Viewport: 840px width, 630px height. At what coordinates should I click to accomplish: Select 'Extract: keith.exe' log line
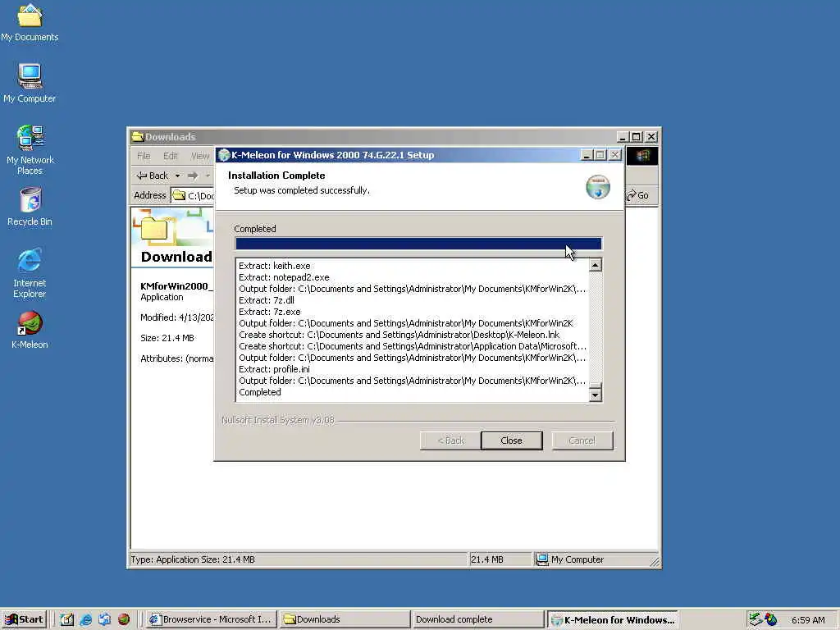tap(274, 266)
